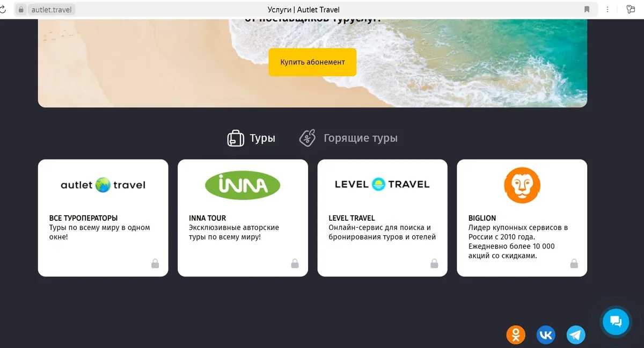Screen dimensions: 644x348
Task: Bookmark this page in the browser
Action: [x=587, y=9]
